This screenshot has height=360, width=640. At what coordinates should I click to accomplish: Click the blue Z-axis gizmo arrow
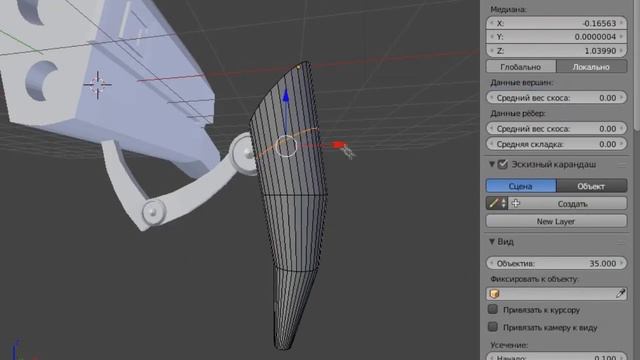tap(286, 97)
